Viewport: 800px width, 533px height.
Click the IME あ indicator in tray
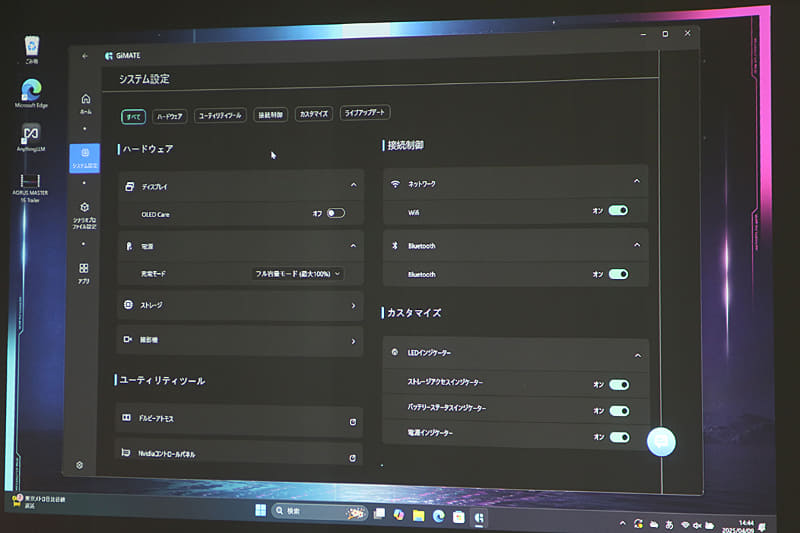[669, 524]
